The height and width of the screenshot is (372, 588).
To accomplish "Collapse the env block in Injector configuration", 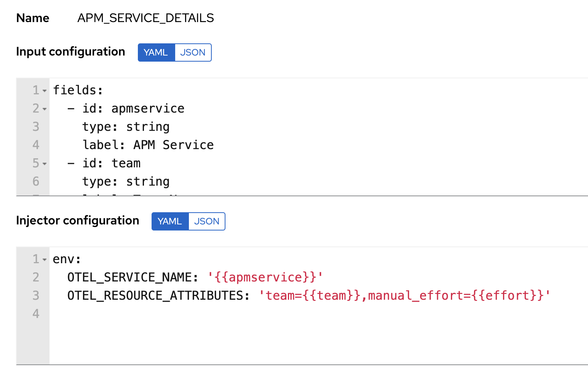I will [x=45, y=259].
